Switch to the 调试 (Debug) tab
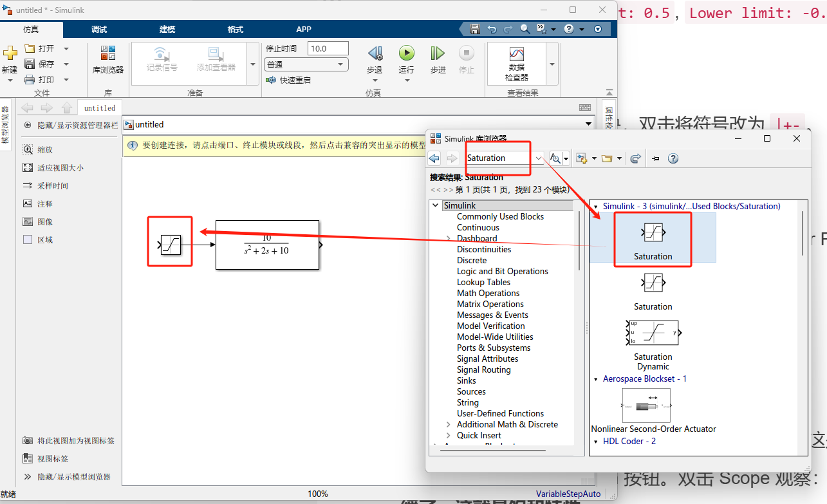 (x=99, y=29)
